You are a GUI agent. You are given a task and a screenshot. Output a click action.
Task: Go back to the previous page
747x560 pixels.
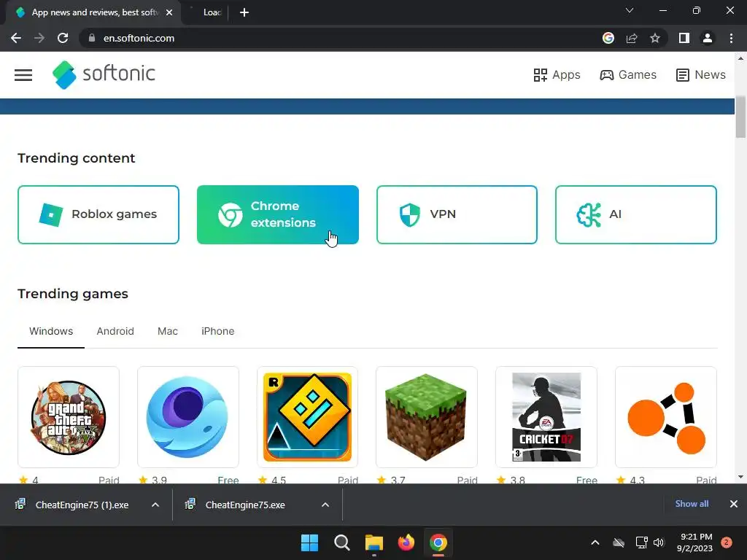pyautogui.click(x=16, y=38)
